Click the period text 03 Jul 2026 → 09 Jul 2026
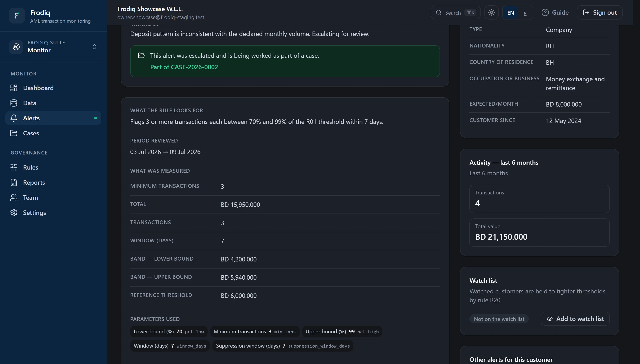640x364 pixels. click(165, 152)
